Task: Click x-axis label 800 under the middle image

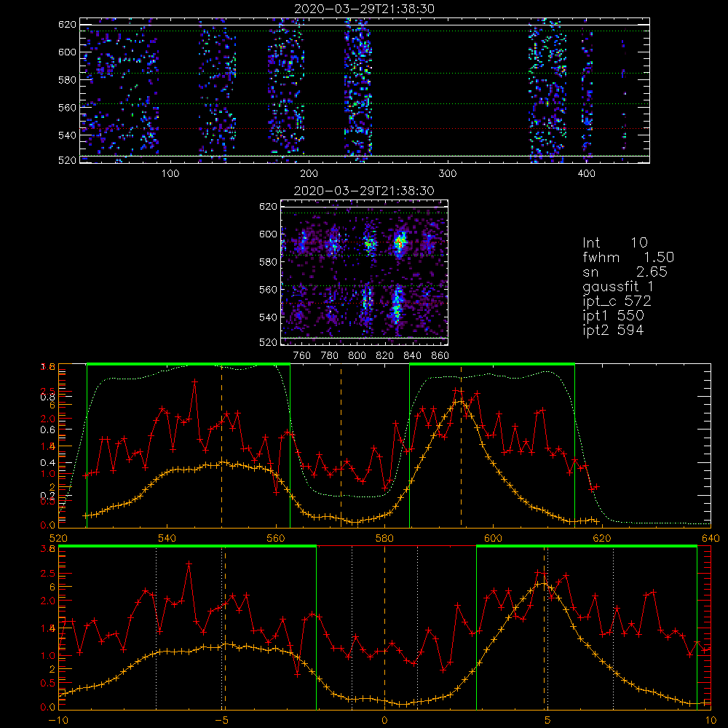Action: click(357, 356)
